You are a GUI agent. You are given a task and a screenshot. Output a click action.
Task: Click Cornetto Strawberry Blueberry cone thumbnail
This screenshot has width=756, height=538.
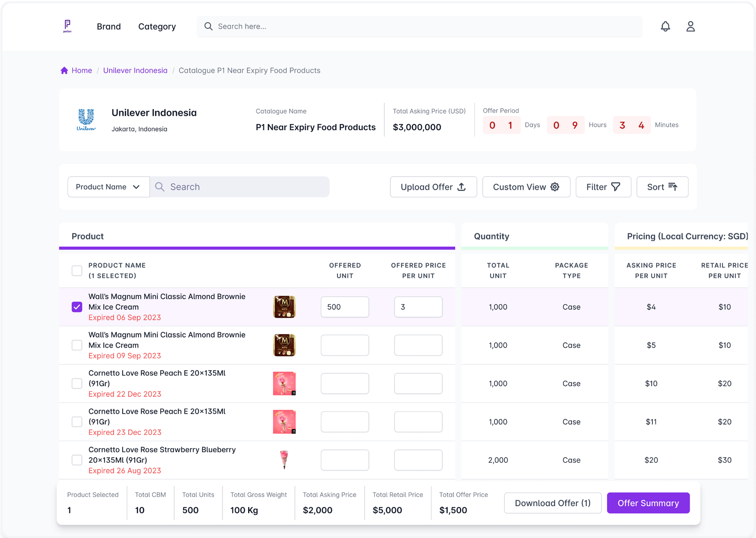[x=284, y=460]
